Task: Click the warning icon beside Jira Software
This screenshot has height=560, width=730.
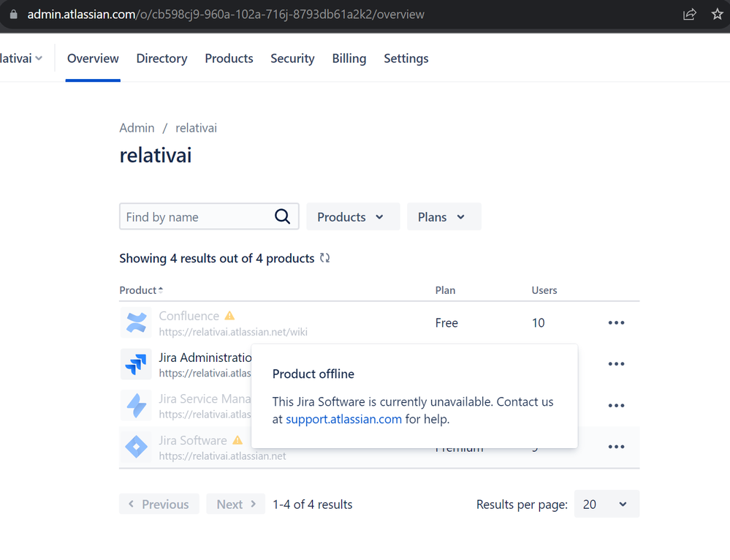Action: (x=237, y=440)
